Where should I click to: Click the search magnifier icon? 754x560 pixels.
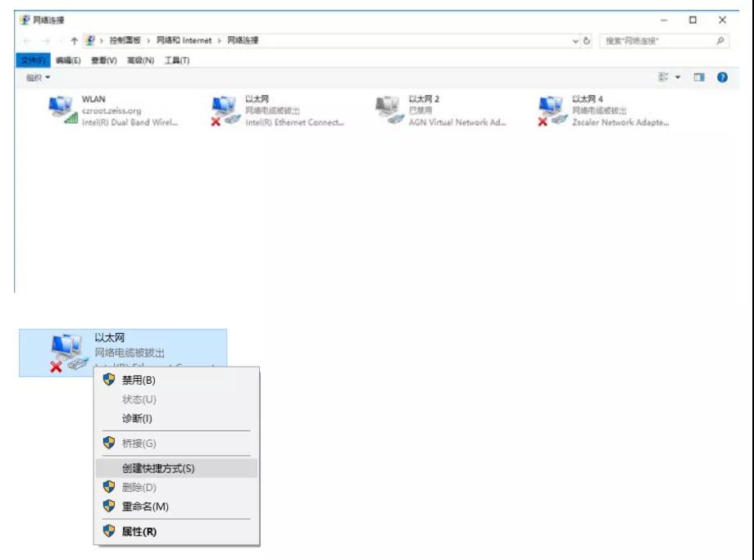coord(720,41)
